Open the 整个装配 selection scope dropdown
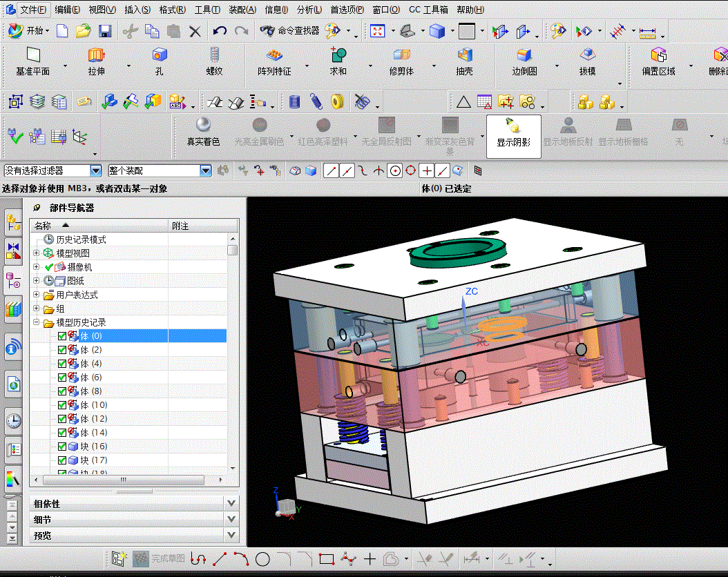The height and width of the screenshot is (577, 728). pos(205,170)
